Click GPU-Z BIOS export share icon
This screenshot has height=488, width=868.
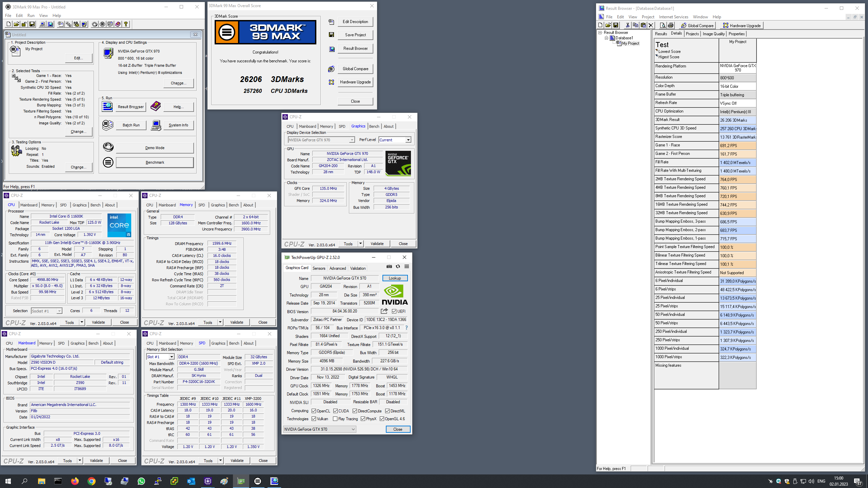(384, 311)
